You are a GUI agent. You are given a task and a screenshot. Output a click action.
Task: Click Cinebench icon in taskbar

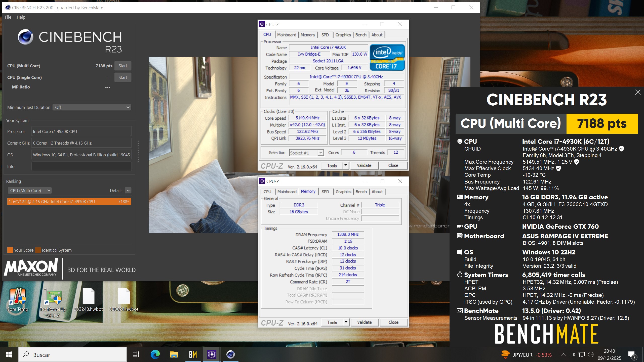pyautogui.click(x=230, y=355)
